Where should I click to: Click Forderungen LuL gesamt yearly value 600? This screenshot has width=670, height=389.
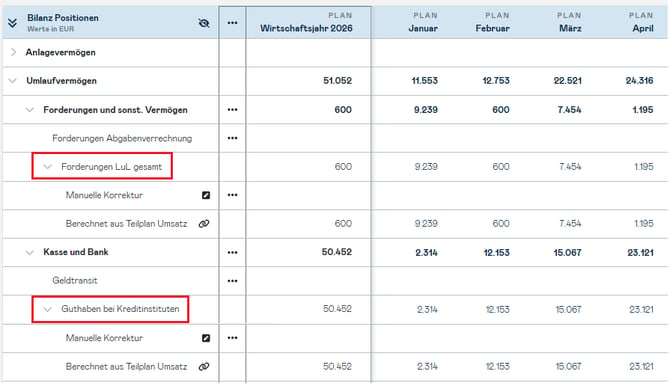[x=343, y=167]
